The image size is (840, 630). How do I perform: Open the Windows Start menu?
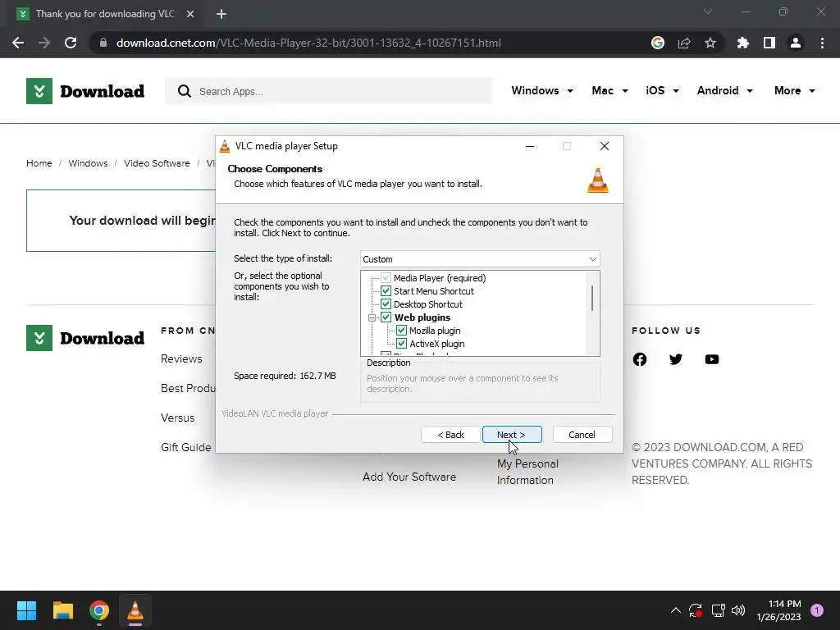pyautogui.click(x=26, y=610)
